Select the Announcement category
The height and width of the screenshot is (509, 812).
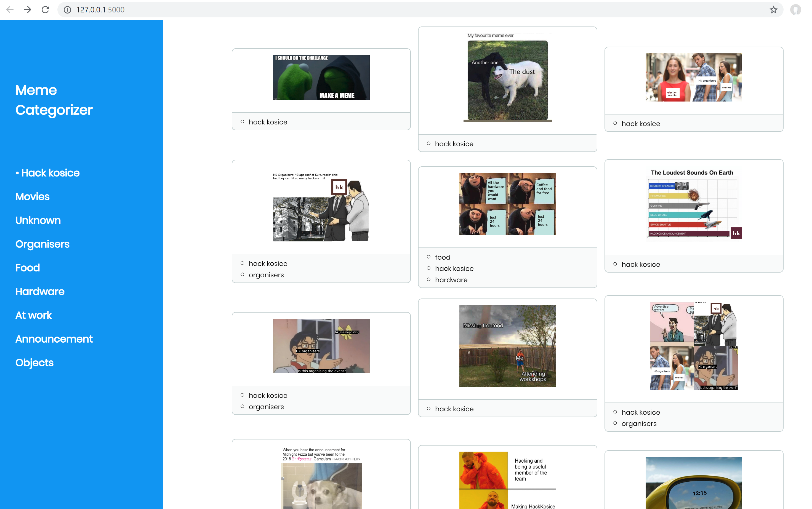[x=54, y=339]
